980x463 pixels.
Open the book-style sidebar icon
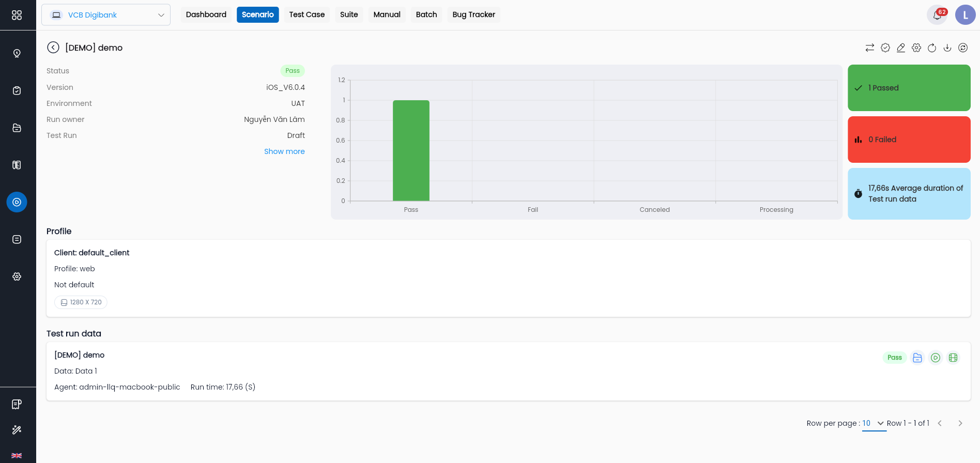tap(17, 165)
